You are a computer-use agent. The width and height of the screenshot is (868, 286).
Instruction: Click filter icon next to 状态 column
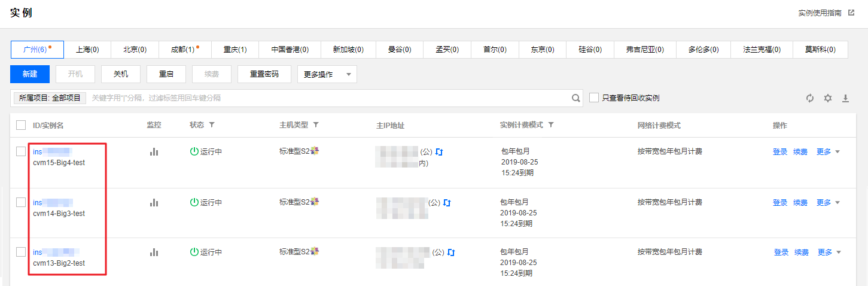coord(212,125)
